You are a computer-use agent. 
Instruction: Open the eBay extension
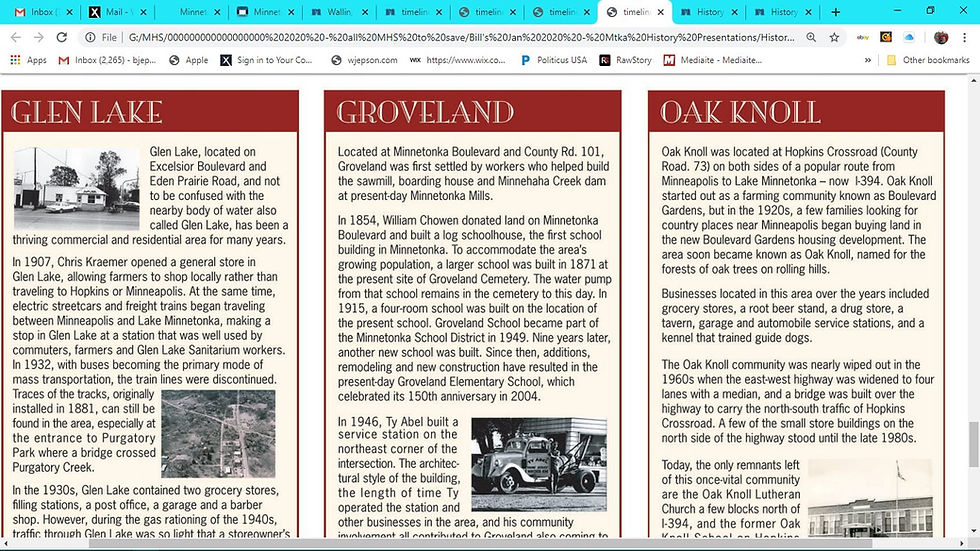pos(862,37)
